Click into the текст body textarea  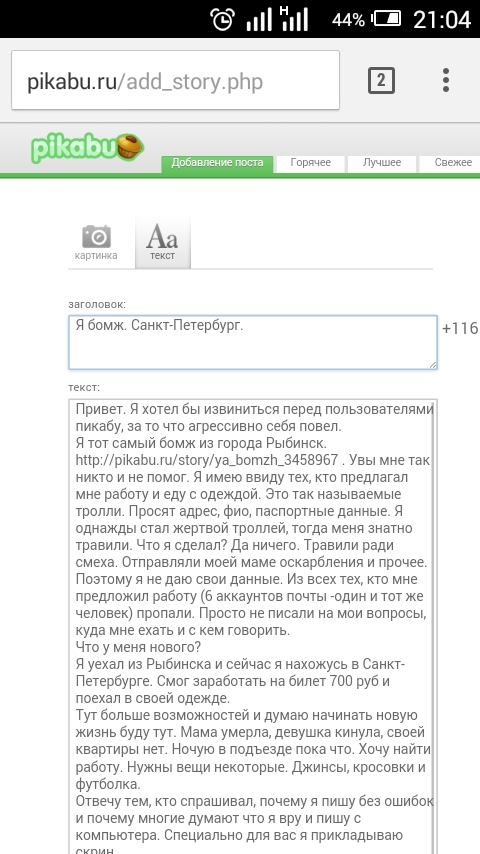point(253,626)
